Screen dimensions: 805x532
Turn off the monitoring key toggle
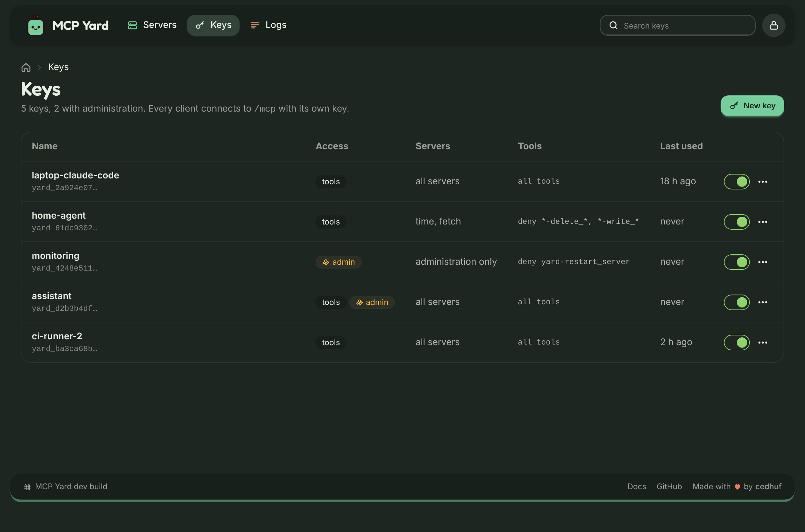[737, 262]
